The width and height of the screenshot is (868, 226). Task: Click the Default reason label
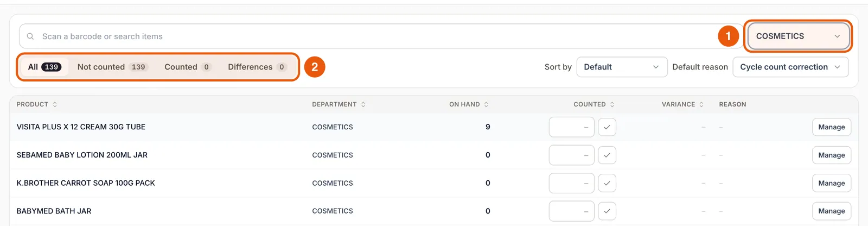700,67
